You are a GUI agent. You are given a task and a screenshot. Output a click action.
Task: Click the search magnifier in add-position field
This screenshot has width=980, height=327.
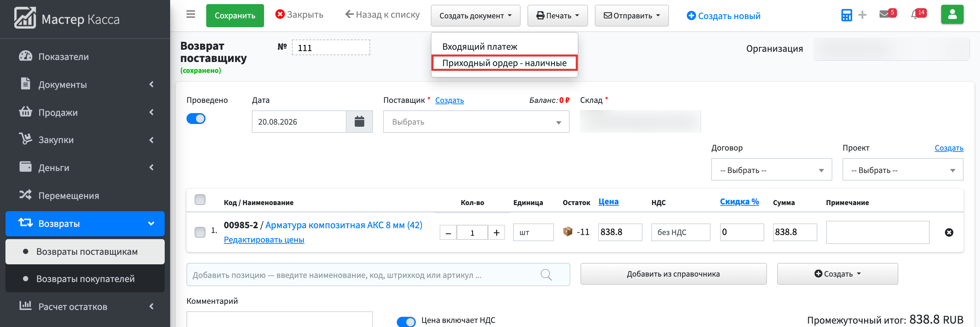[x=546, y=275]
